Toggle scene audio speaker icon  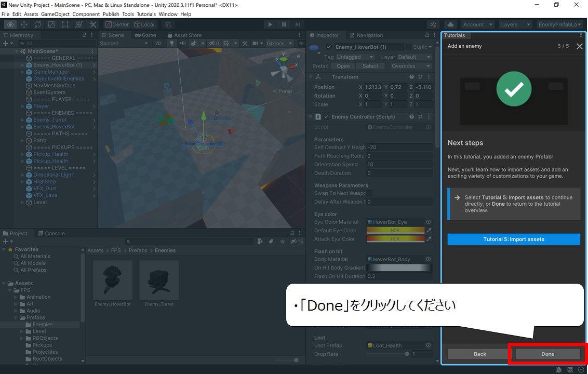pos(183,44)
